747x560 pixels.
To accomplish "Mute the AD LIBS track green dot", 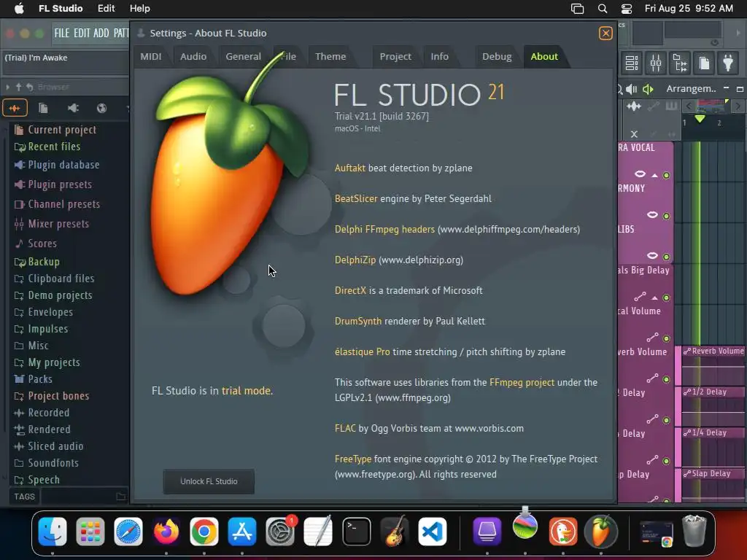I will pyautogui.click(x=667, y=257).
